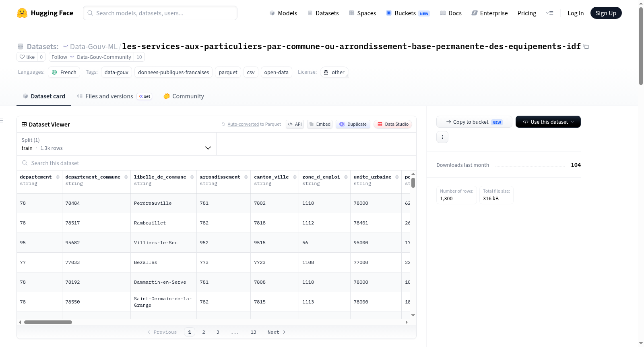
Task: Open Use this dataset dropdown
Action: point(548,122)
